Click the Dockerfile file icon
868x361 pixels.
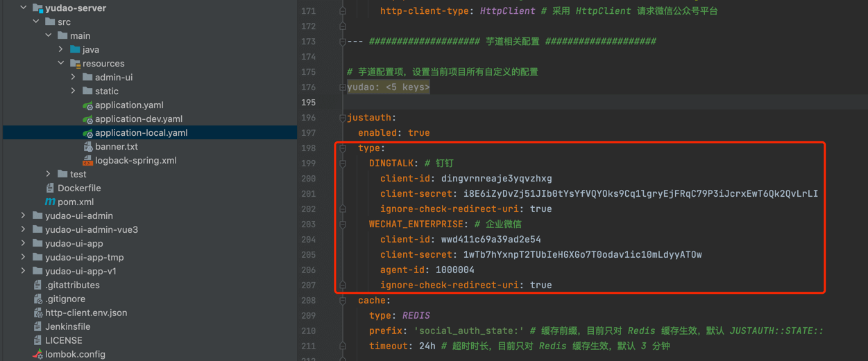[50, 188]
